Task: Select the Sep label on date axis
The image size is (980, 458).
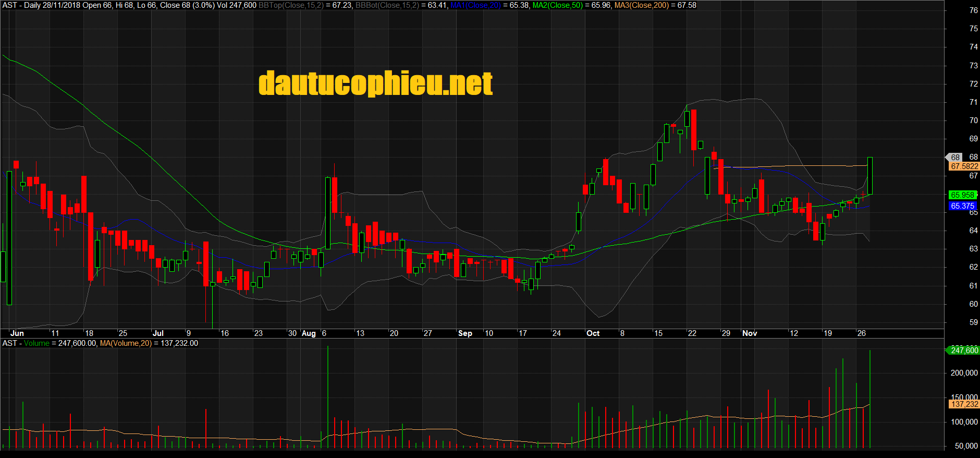Action: (x=465, y=333)
